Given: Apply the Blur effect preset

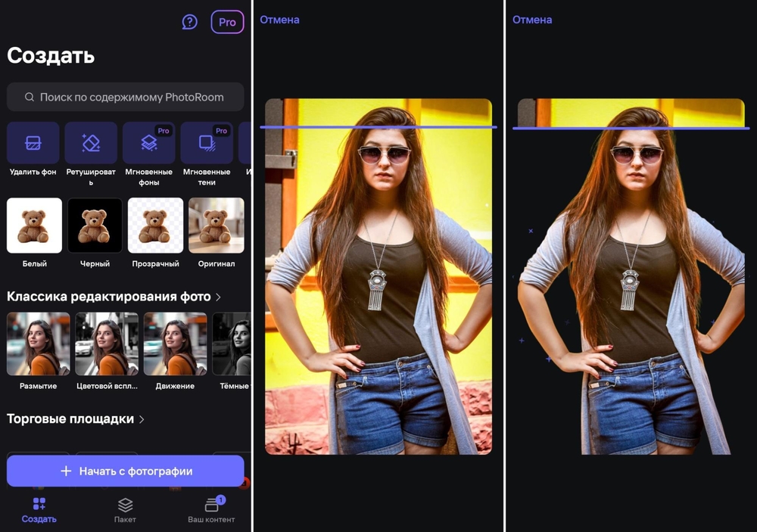Looking at the screenshot, I should pyautogui.click(x=38, y=344).
